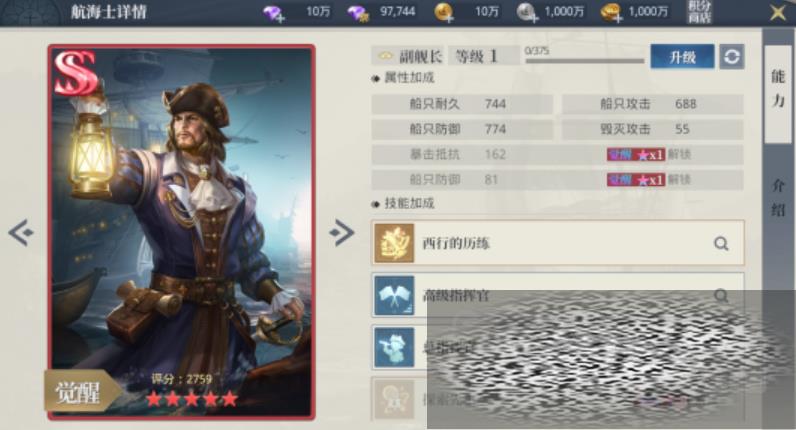Open the 积分商店 points shop
This screenshot has width=796, height=430.
point(700,12)
